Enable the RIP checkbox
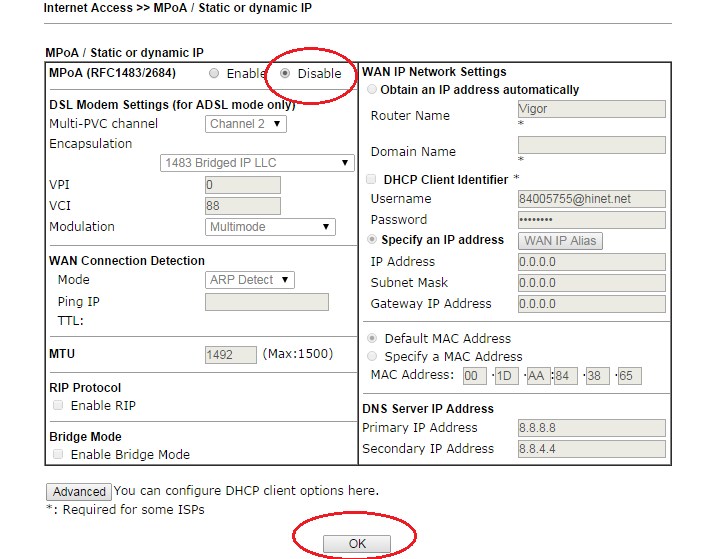 pos(58,405)
